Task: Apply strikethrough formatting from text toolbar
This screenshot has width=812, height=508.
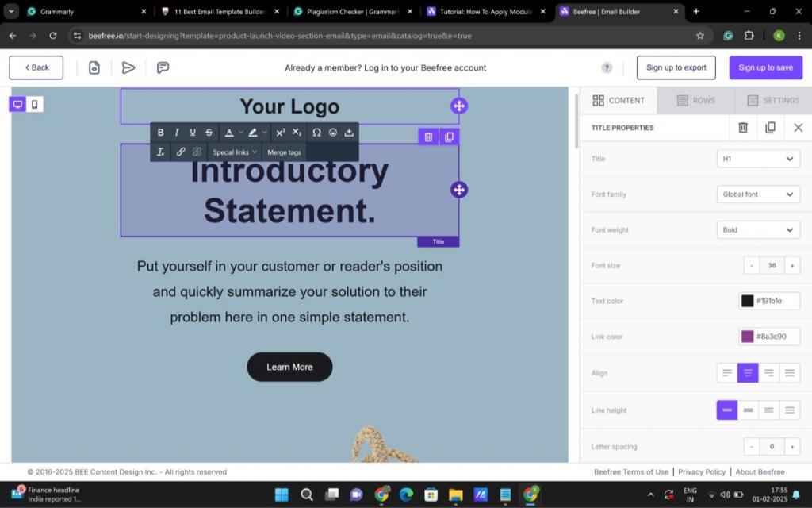Action: [x=209, y=133]
